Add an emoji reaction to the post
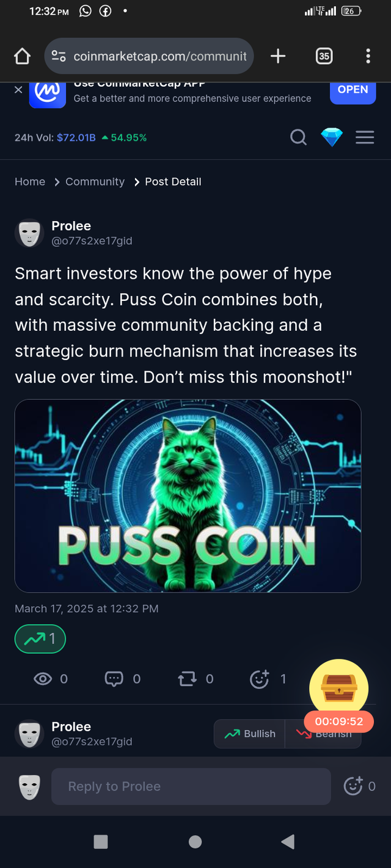The width and height of the screenshot is (391, 868). click(260, 679)
